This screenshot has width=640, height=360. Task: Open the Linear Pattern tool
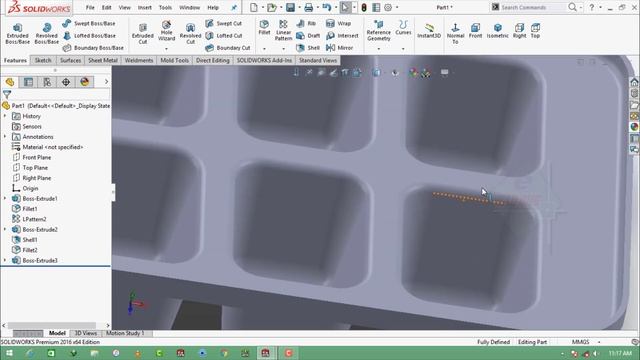coord(283,31)
